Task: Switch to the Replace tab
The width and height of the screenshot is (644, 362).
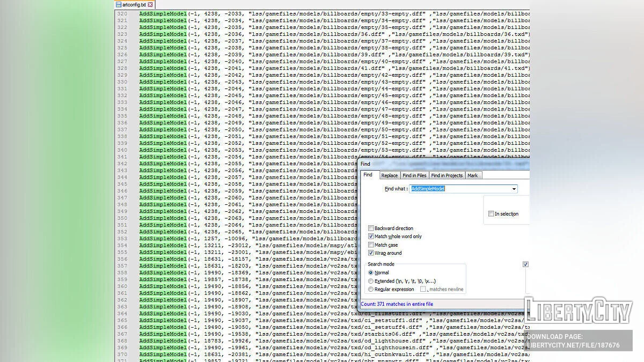Action: click(x=389, y=175)
